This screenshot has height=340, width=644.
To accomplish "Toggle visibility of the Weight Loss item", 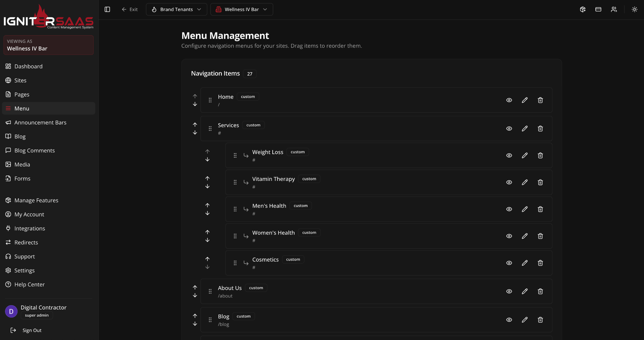I will (509, 155).
